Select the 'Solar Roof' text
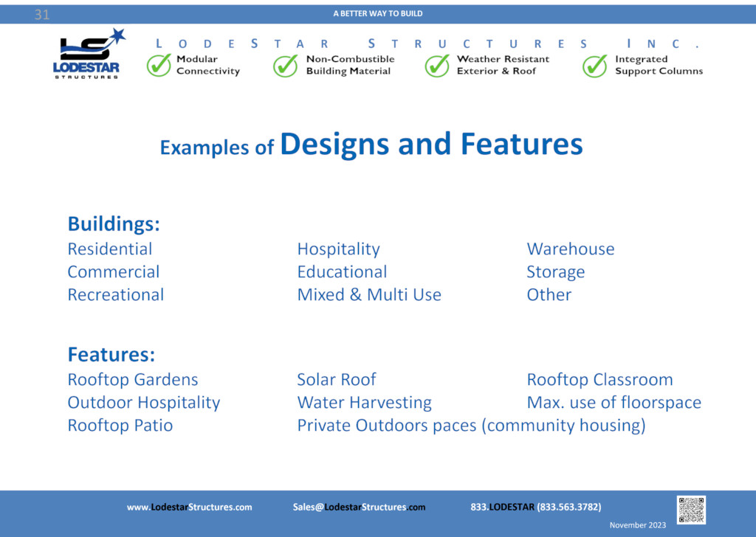This screenshot has width=756, height=537. (x=337, y=379)
